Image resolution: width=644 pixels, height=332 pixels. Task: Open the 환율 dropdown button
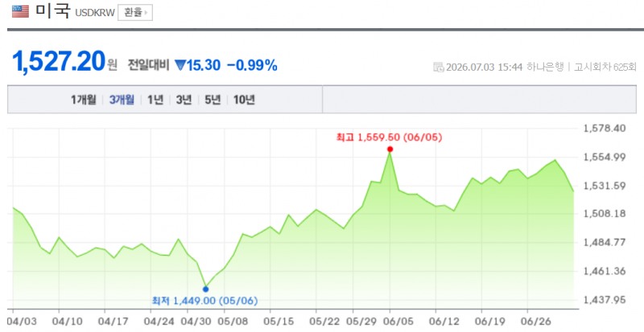pyautogui.click(x=135, y=13)
